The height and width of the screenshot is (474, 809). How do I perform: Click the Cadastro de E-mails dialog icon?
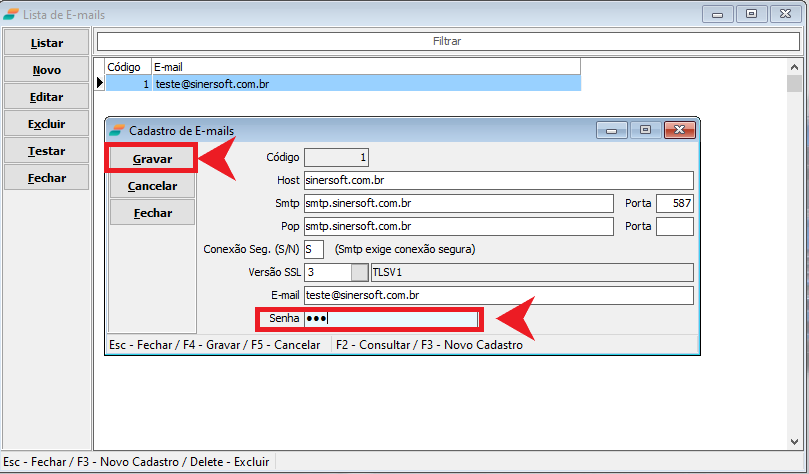coord(116,130)
